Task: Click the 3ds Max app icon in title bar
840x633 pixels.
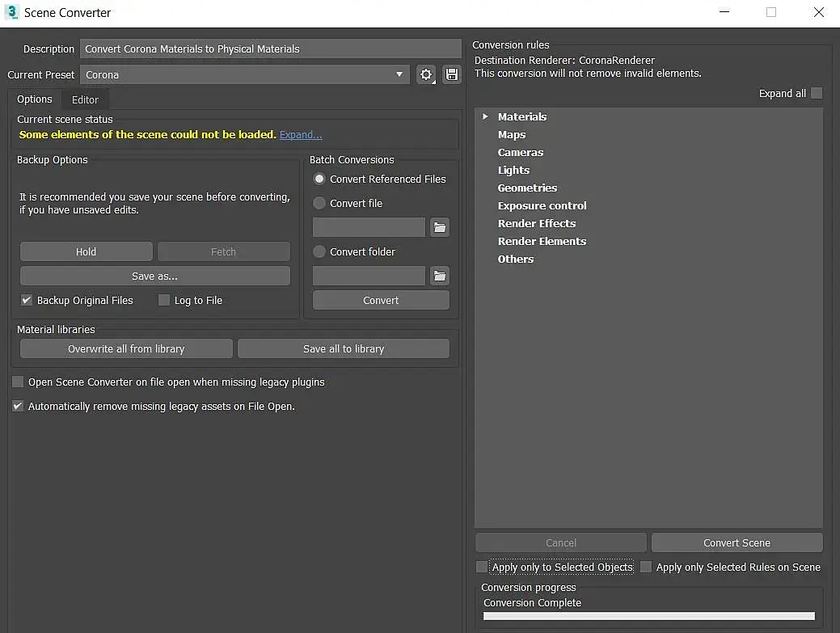Action: click(x=11, y=12)
